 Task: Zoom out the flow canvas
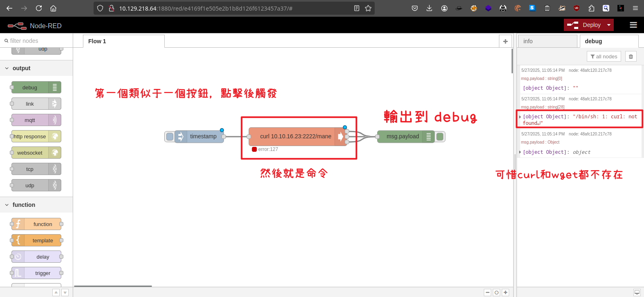(487, 293)
